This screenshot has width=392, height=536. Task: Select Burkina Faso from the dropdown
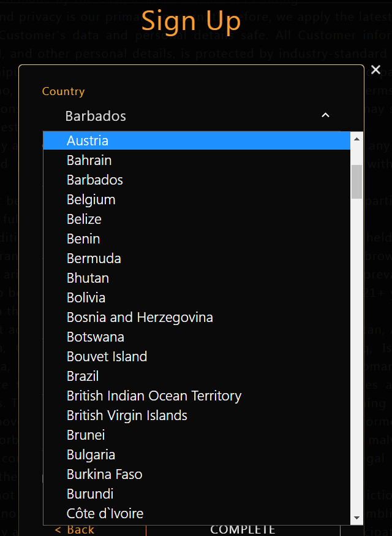[104, 474]
